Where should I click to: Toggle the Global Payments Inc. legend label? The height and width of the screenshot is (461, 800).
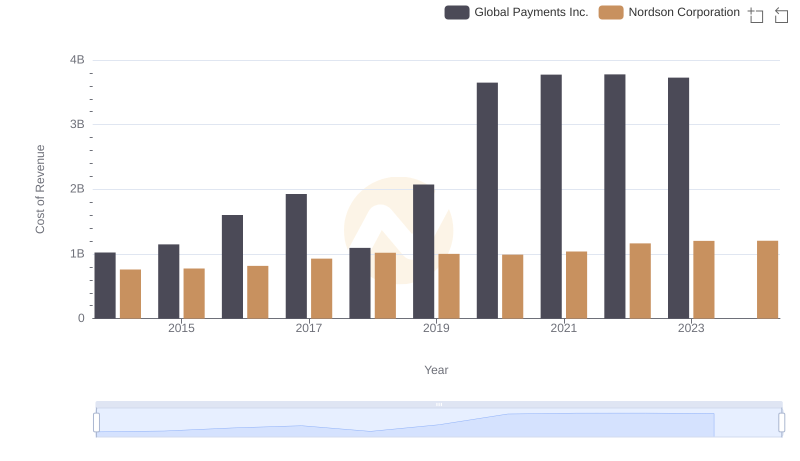pos(531,12)
